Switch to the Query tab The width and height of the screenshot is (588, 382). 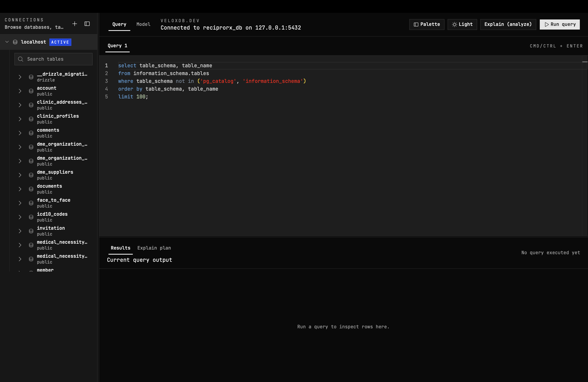(x=119, y=24)
